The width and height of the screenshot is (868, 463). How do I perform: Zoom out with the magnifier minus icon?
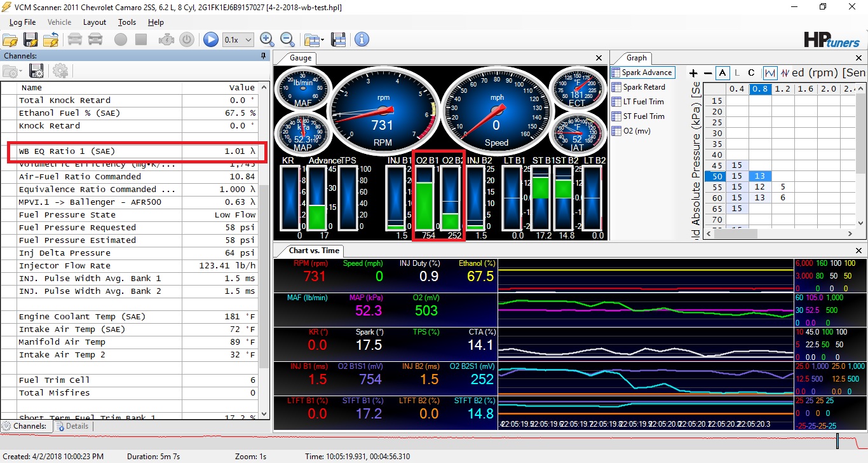pyautogui.click(x=287, y=39)
